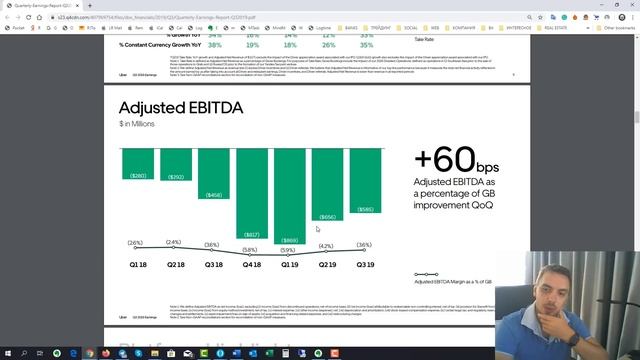Screen dimensions: 640x360
Task: Open the КОМПАНИЯ bookmarks folder
Action: click(460, 28)
